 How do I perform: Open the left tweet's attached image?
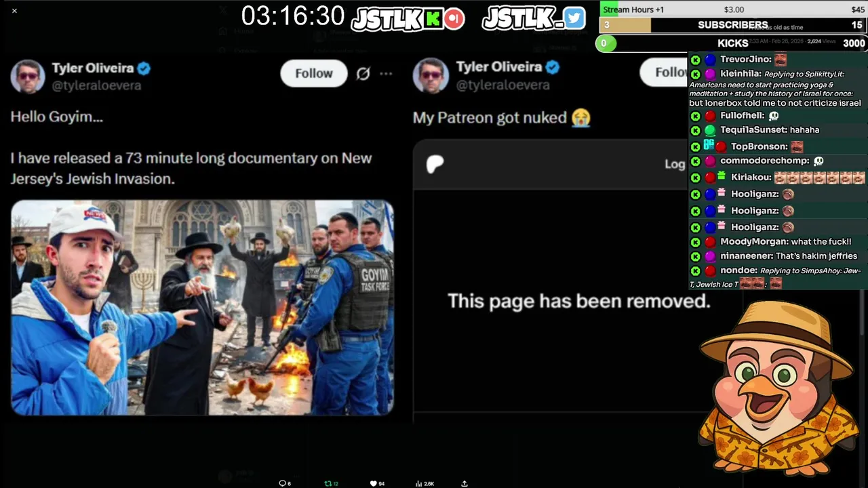click(202, 307)
